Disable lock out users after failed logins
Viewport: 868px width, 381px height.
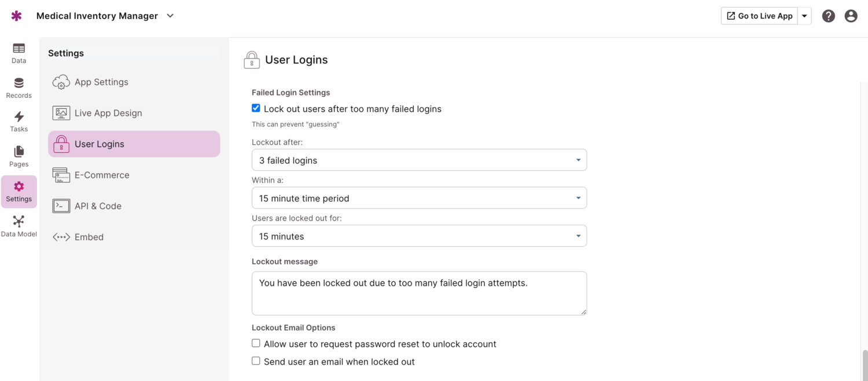click(x=256, y=108)
